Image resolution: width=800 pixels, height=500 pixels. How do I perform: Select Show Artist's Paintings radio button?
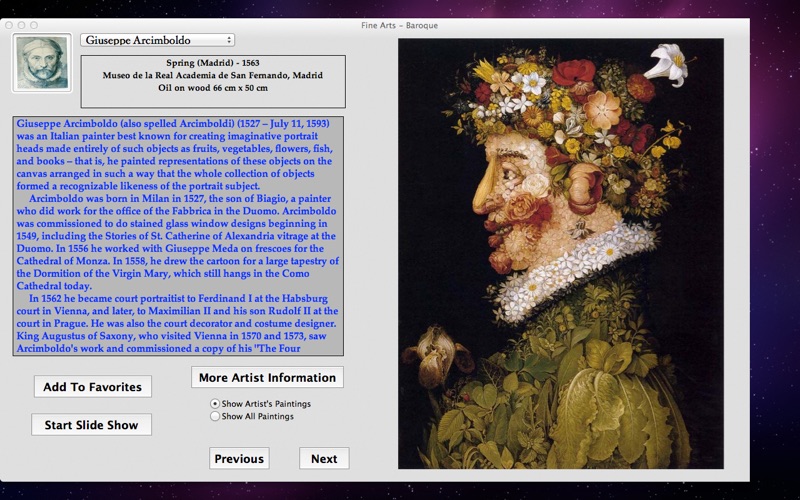coord(215,403)
